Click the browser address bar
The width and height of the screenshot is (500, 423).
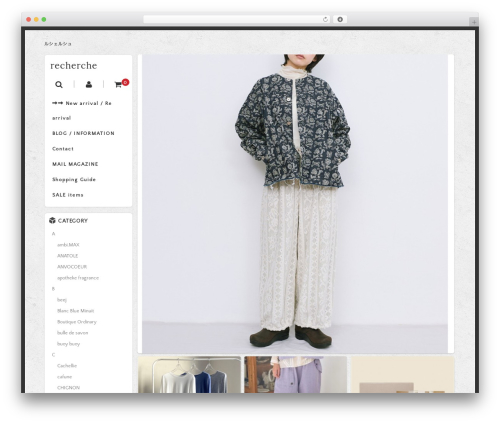(237, 20)
